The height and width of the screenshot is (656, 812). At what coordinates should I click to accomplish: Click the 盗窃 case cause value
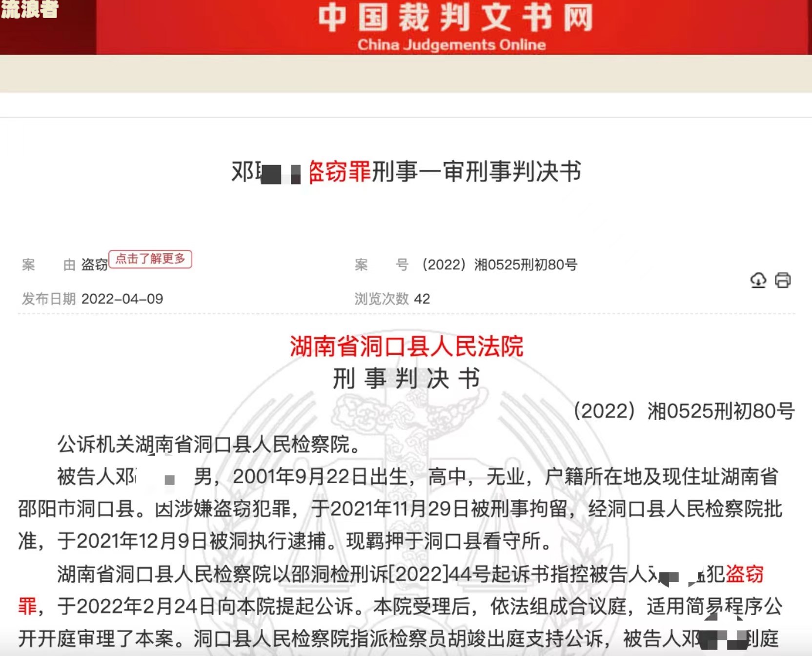pyautogui.click(x=95, y=265)
